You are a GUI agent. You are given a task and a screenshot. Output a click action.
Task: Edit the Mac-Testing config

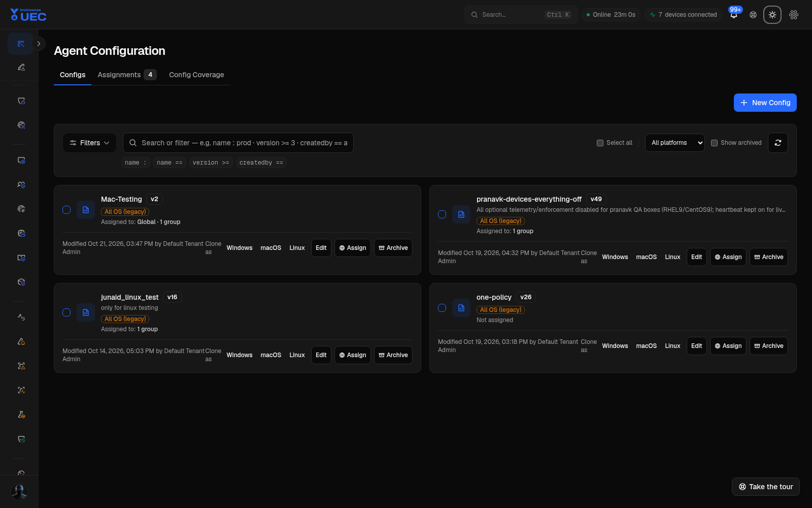point(321,248)
